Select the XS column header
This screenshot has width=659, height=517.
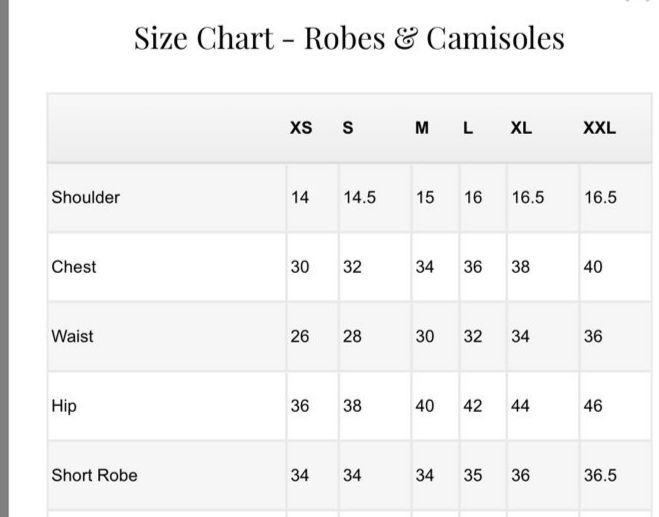pos(301,128)
